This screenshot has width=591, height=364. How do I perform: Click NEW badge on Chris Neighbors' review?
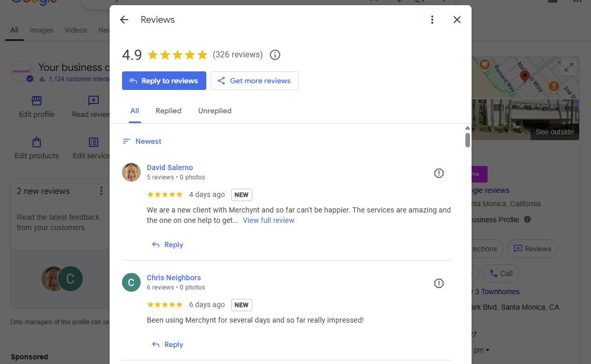click(x=241, y=305)
